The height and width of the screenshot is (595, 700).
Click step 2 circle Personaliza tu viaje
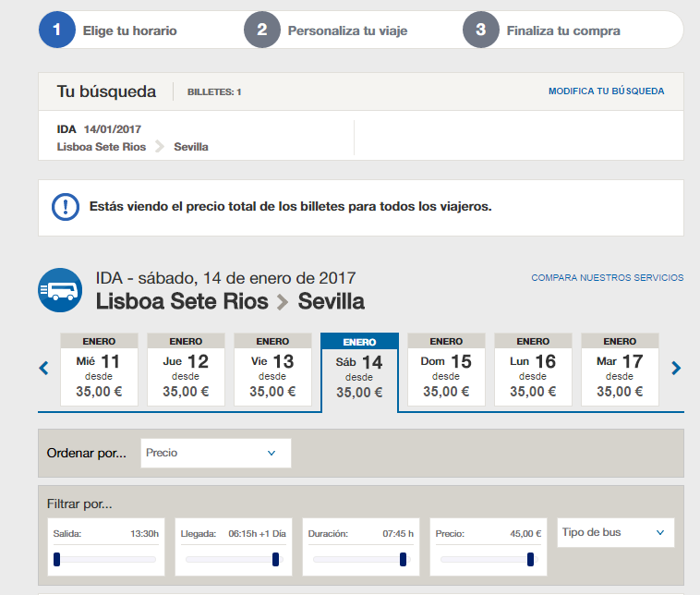pyautogui.click(x=262, y=30)
